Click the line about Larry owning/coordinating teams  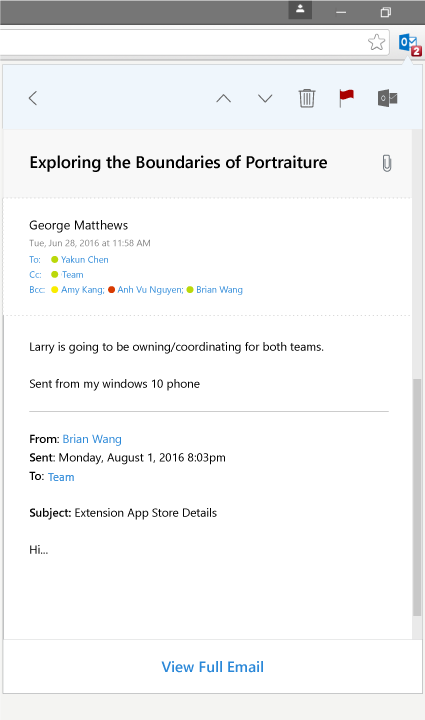(176, 347)
